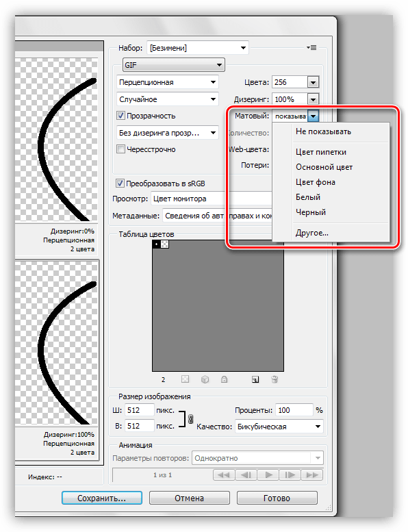Enable the Чересстрочно checkbox
The image size is (408, 532).
120,149
